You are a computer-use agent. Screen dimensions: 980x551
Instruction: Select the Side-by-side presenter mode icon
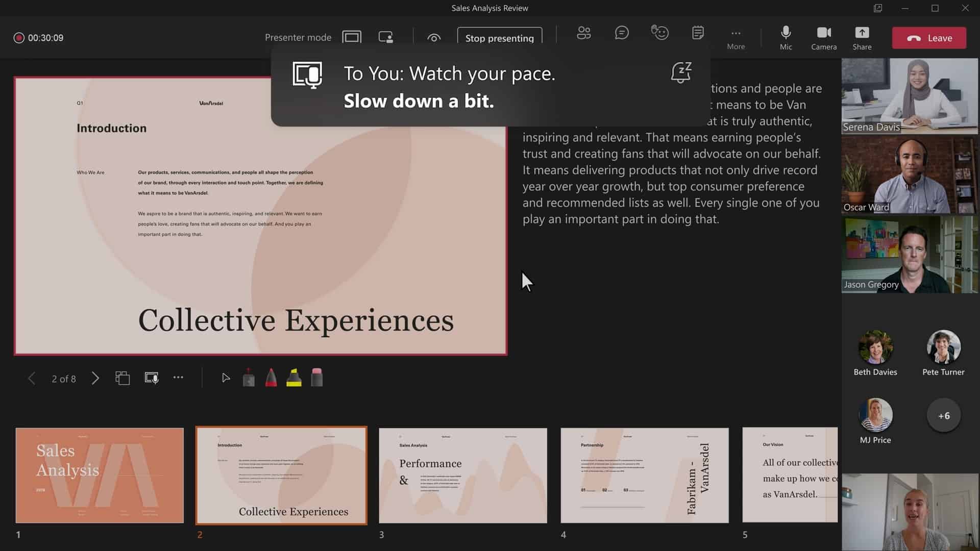(x=385, y=37)
